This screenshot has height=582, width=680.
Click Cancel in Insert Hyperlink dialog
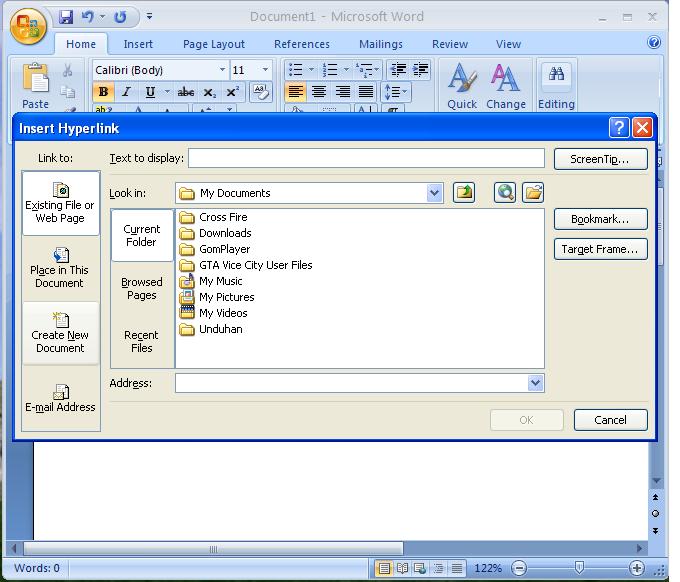point(611,420)
